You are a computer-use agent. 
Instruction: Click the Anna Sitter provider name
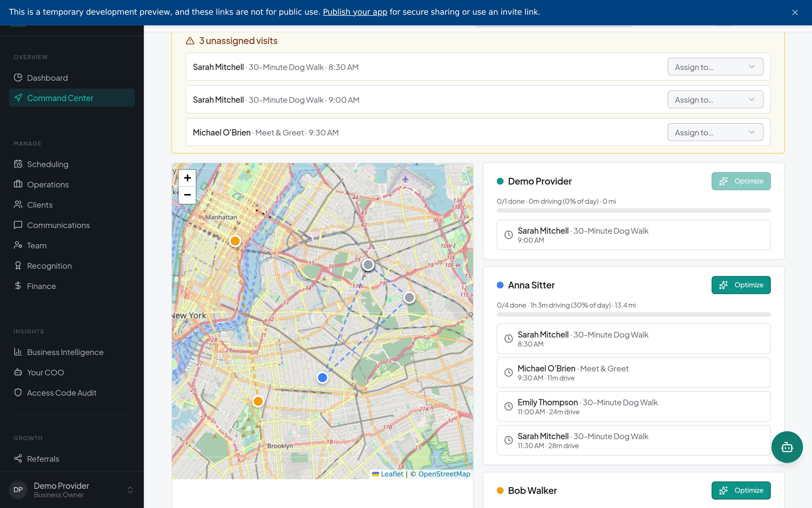(x=531, y=285)
